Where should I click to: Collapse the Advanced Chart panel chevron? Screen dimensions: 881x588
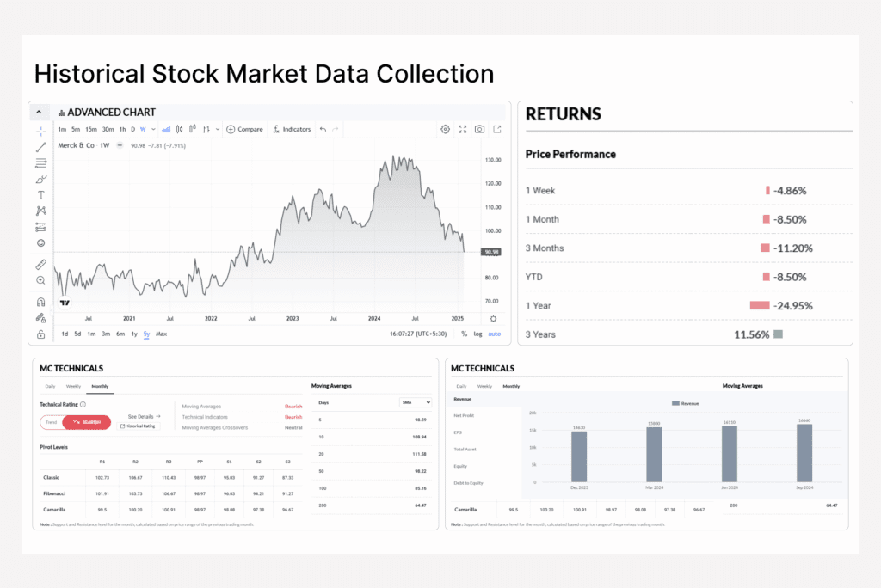[40, 112]
